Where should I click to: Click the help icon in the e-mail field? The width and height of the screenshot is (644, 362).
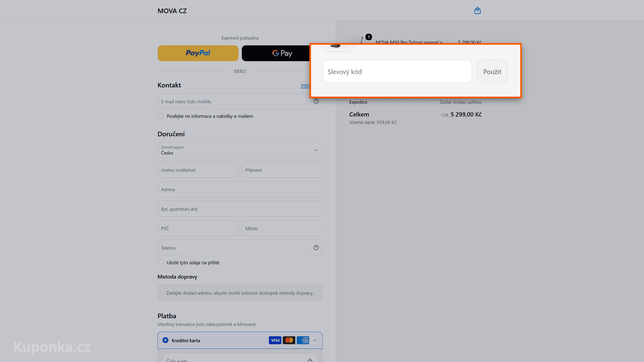click(316, 101)
